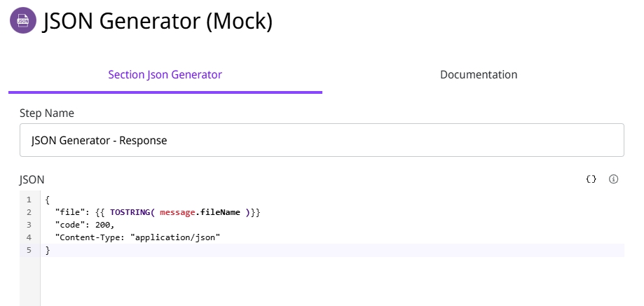Click the format JSON braces icon
This screenshot has height=306, width=644.
pos(591,179)
